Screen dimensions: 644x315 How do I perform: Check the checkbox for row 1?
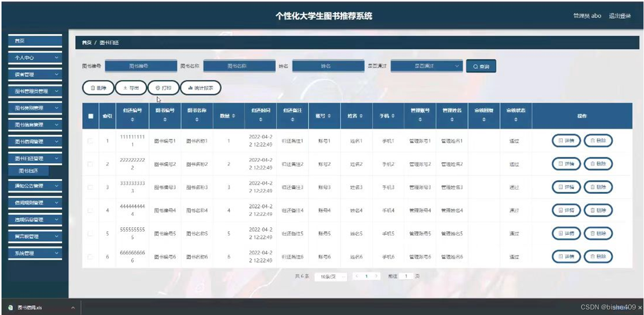(x=91, y=141)
